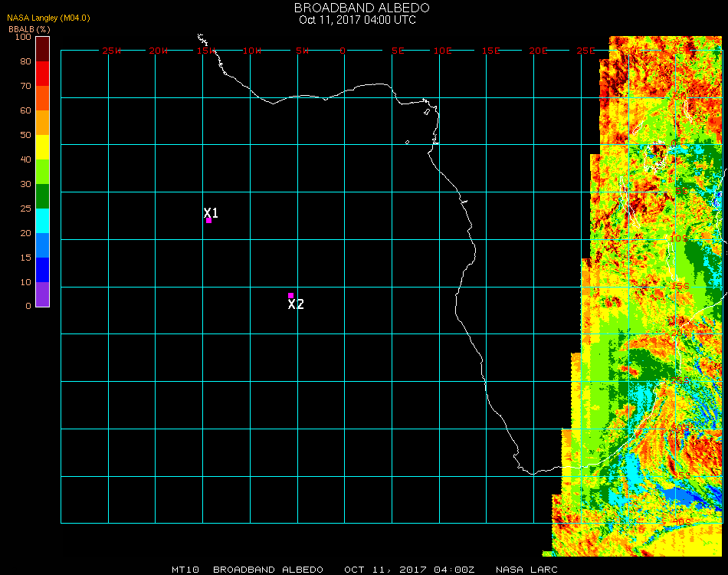Select the dark green 25-30 colorbar segment
This screenshot has height=575, width=728.
pos(43,196)
